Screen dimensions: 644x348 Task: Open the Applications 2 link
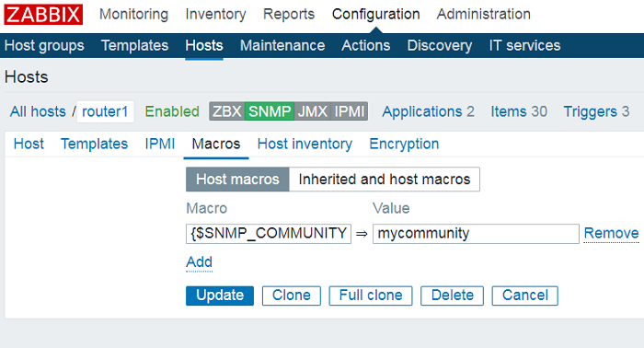428,111
